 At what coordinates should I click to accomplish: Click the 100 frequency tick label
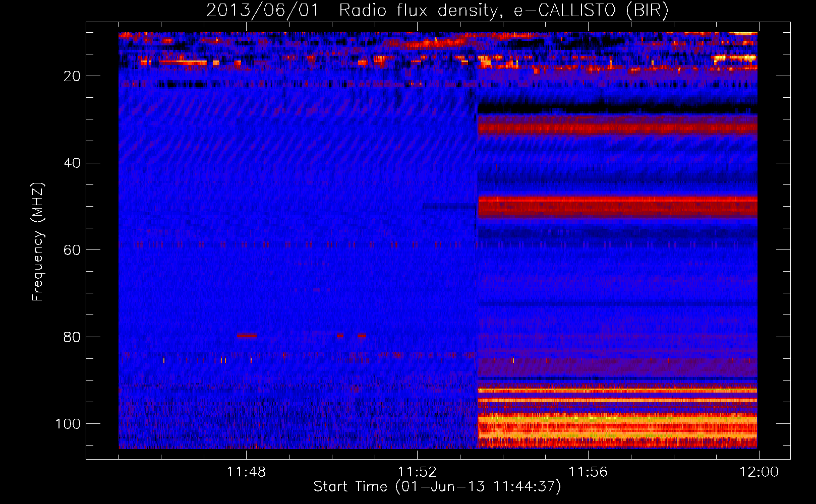pos(68,424)
